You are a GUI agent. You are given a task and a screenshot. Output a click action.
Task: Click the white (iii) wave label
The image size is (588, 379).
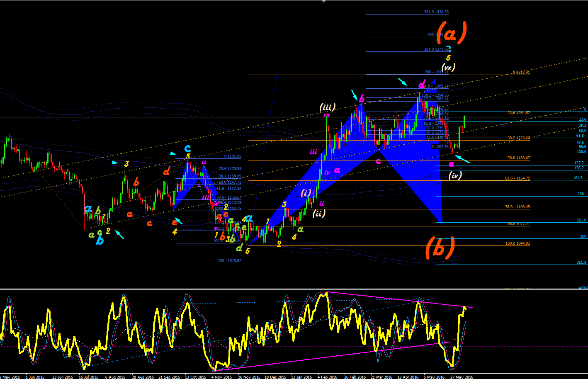(327, 107)
